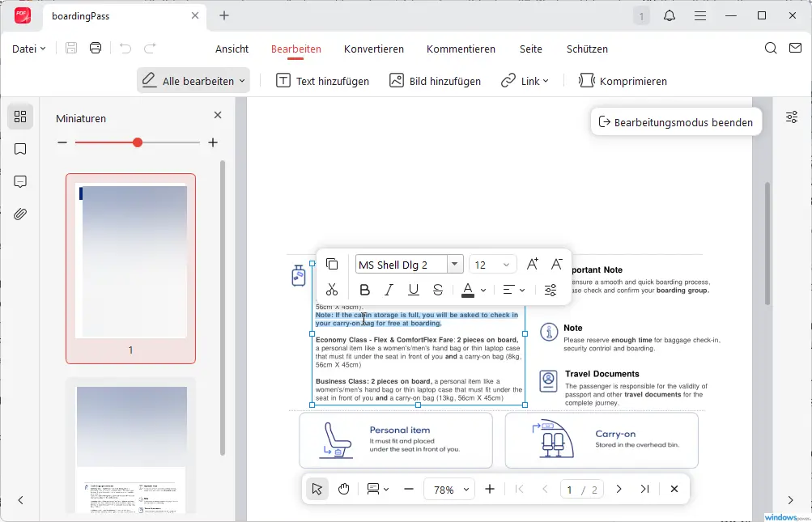Click the Bearbeitungsmodus beenden button
The height and width of the screenshot is (522, 812).
coord(676,121)
